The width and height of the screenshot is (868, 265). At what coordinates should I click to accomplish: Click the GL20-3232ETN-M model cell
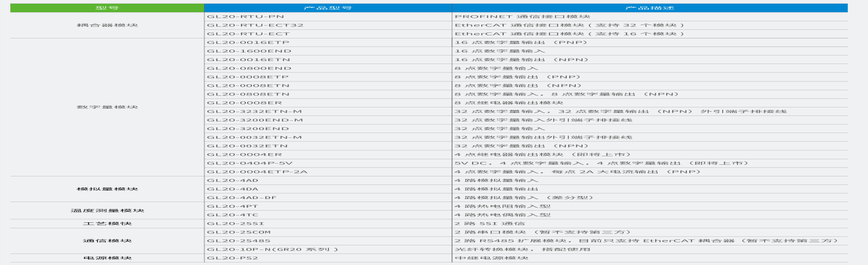click(x=328, y=111)
